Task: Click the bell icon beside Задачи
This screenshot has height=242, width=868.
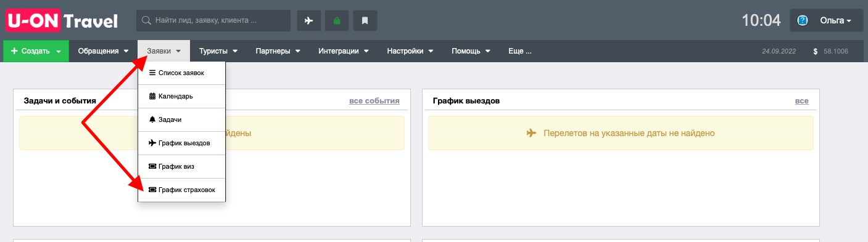Action: point(152,119)
